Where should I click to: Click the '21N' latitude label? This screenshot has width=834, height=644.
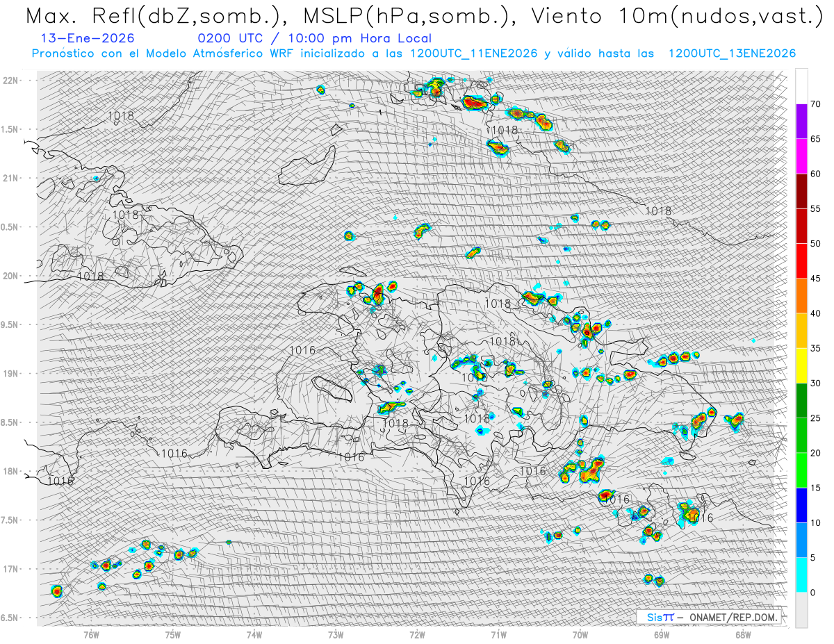coord(10,178)
